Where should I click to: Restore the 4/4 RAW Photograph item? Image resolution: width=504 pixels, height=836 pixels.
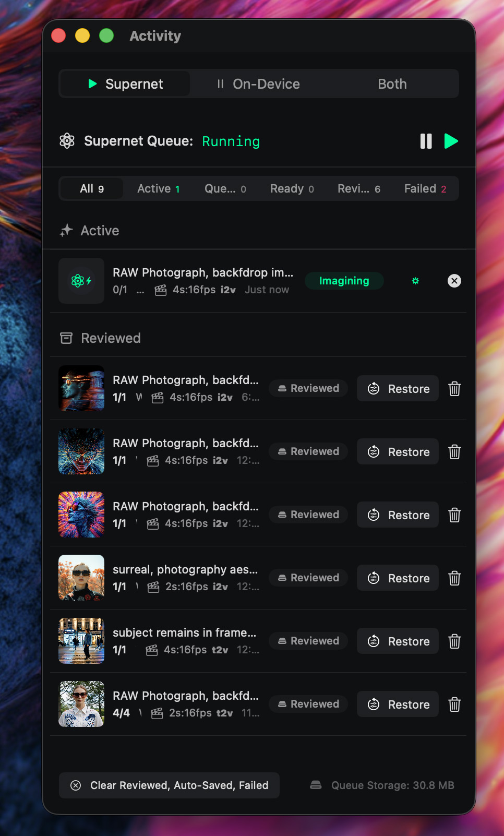(398, 704)
